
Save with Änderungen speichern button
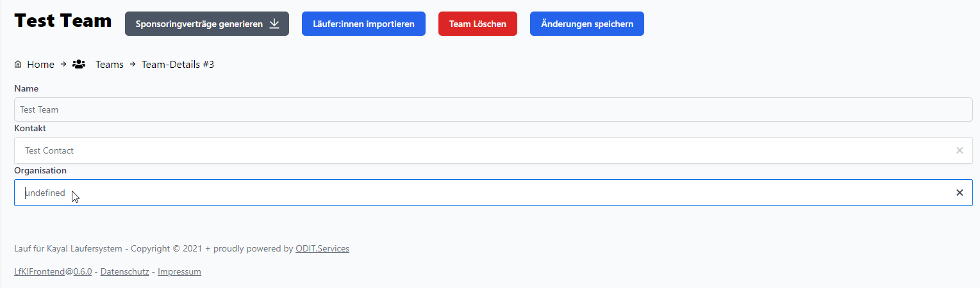pos(586,24)
